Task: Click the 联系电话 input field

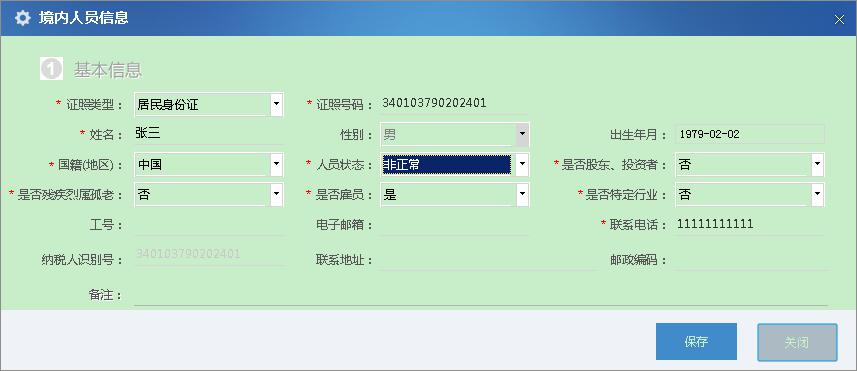Action: 750,225
